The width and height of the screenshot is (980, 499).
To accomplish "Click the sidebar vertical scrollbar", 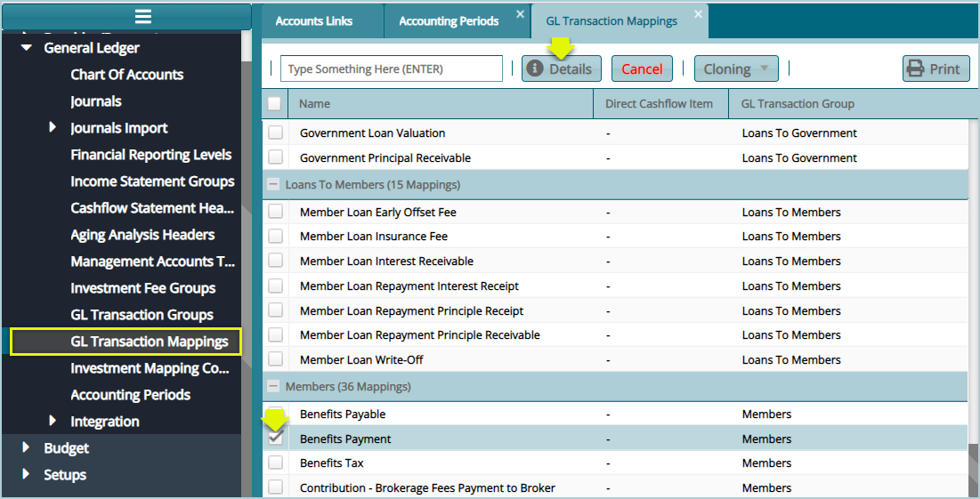I will click(247, 262).
